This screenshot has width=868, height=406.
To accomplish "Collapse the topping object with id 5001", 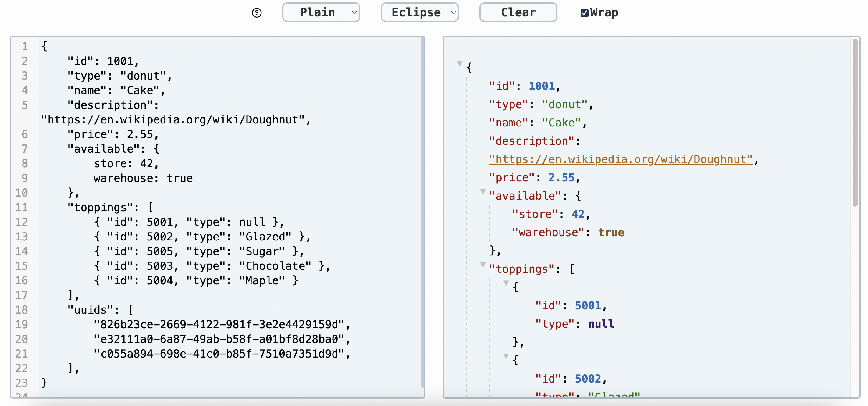I will coord(506,283).
